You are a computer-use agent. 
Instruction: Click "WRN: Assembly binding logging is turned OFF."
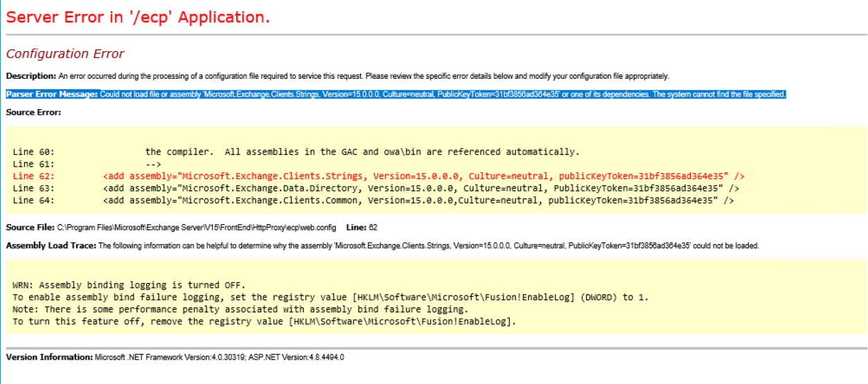point(129,285)
